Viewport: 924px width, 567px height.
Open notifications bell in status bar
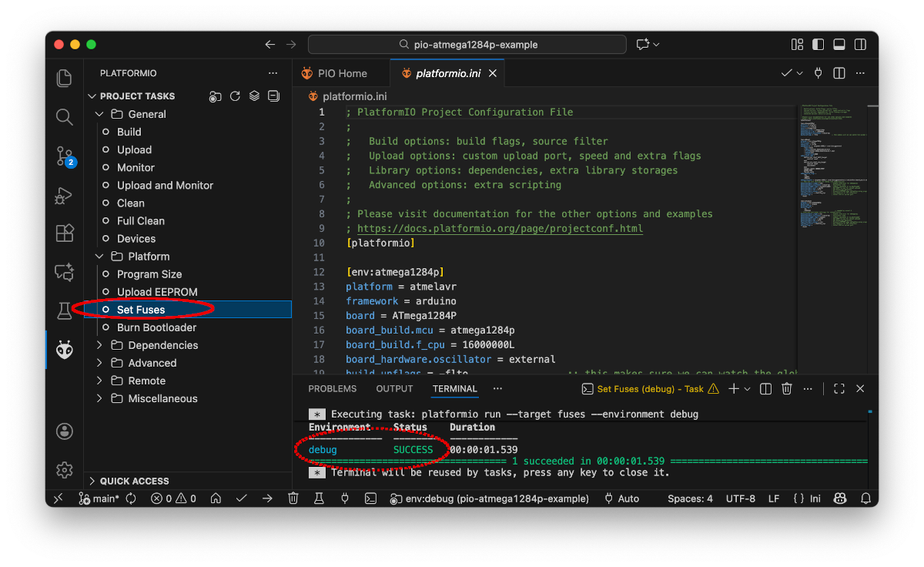[866, 498]
